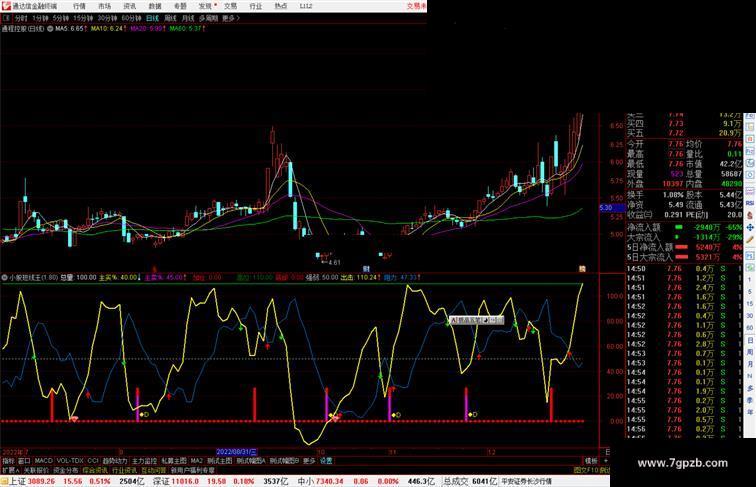756x487 pixels.
Task: Click sidebar 30-minute period shortcut
Action: [x=750, y=316]
